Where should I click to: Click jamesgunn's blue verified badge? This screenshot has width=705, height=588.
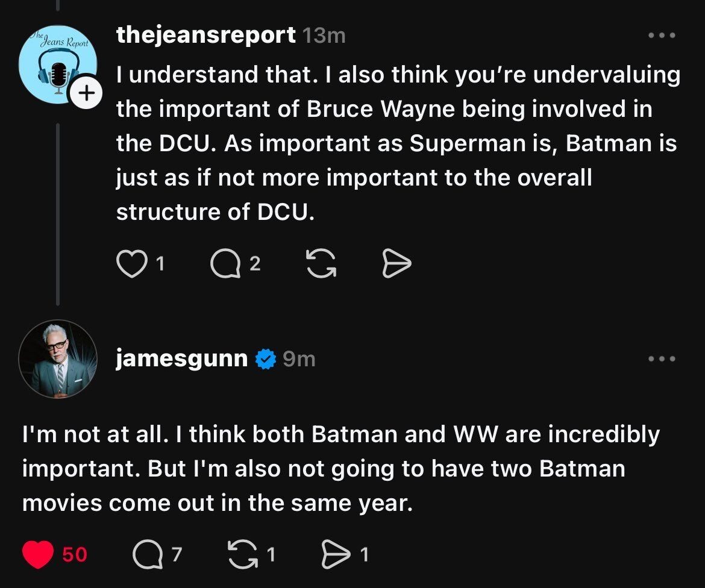tap(264, 359)
